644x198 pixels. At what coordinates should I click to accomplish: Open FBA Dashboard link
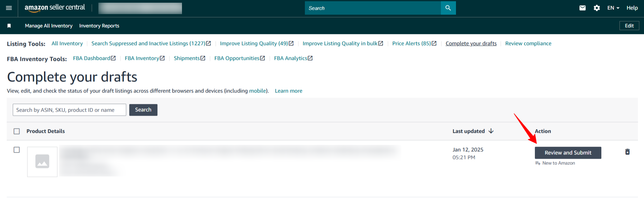(94, 58)
